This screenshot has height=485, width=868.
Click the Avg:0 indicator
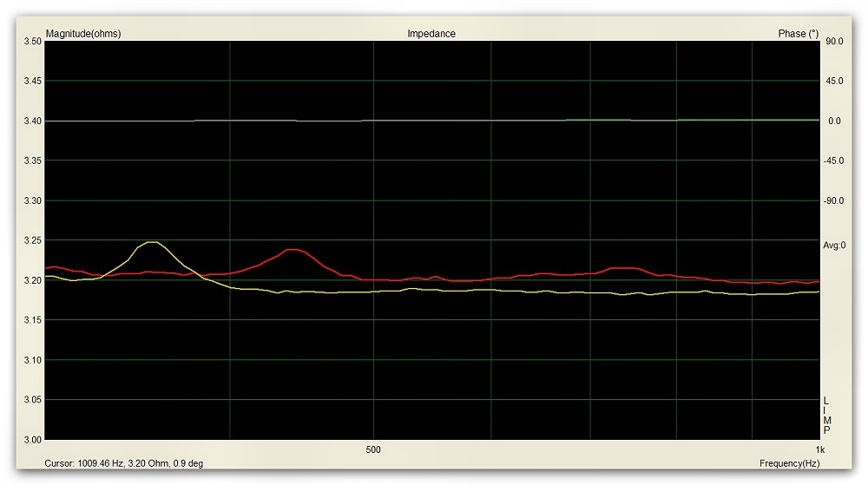[x=833, y=246]
